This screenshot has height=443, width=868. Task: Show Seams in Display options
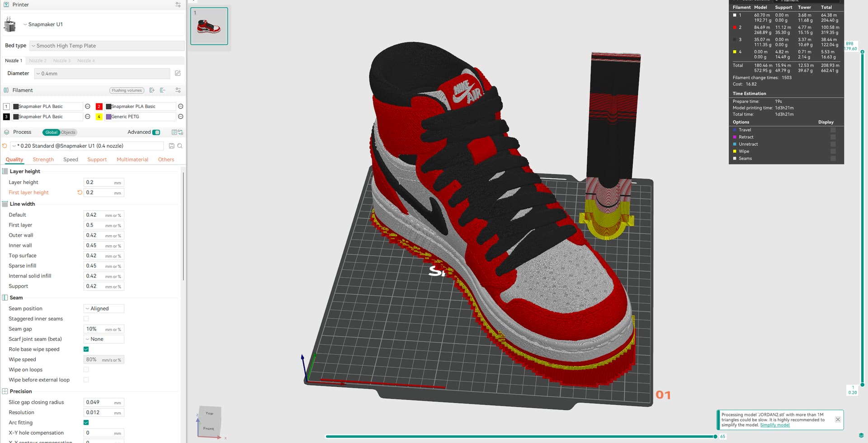click(833, 159)
